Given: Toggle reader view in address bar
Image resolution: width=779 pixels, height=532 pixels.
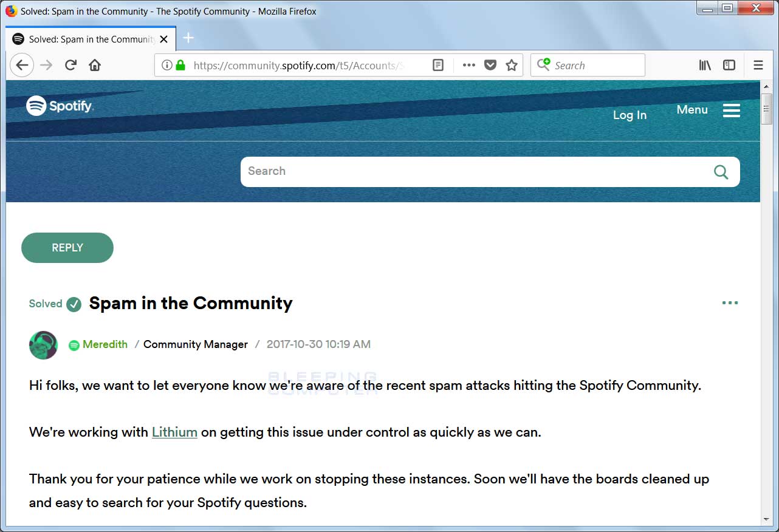Looking at the screenshot, I should pos(438,65).
